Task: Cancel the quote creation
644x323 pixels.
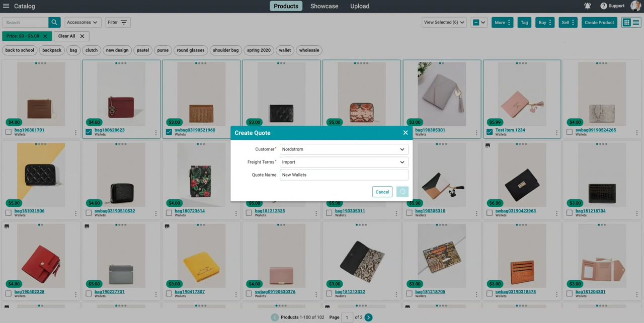Action: [x=382, y=192]
